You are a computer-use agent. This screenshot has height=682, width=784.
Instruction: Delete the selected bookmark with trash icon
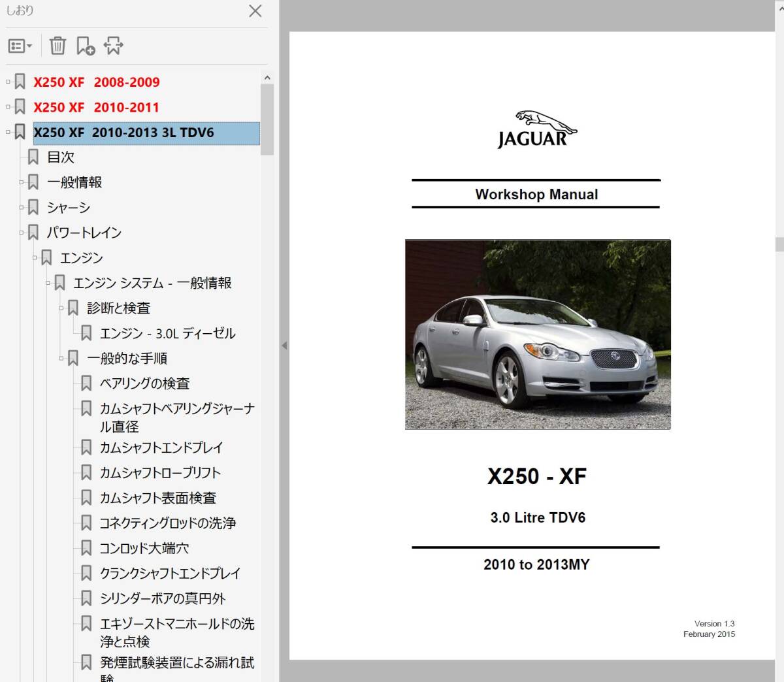tap(57, 46)
